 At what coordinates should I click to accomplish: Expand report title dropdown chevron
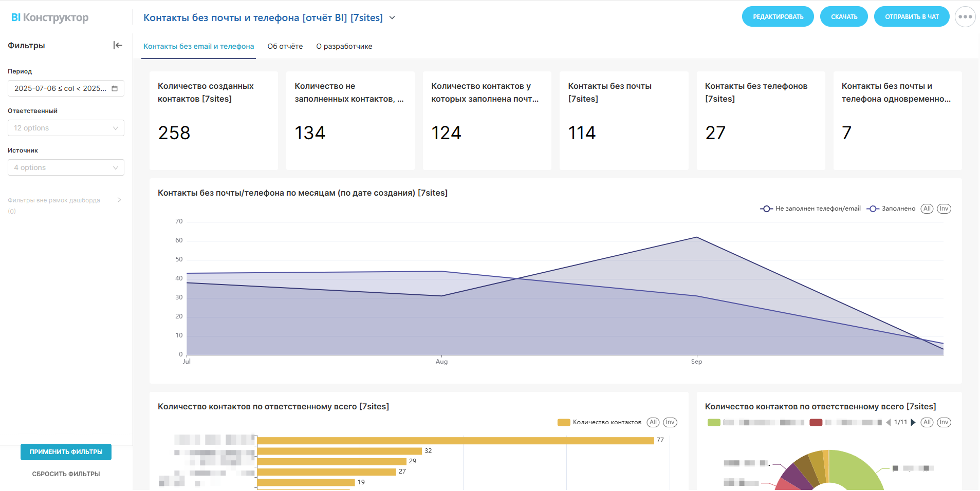click(392, 18)
